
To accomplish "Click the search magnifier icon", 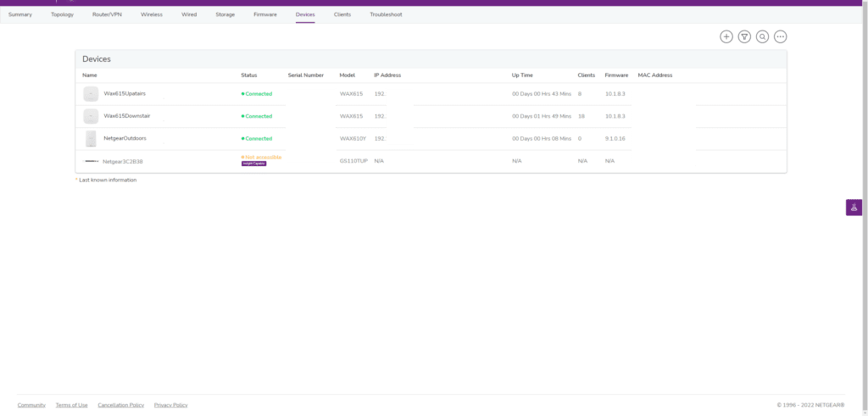I will (x=763, y=36).
